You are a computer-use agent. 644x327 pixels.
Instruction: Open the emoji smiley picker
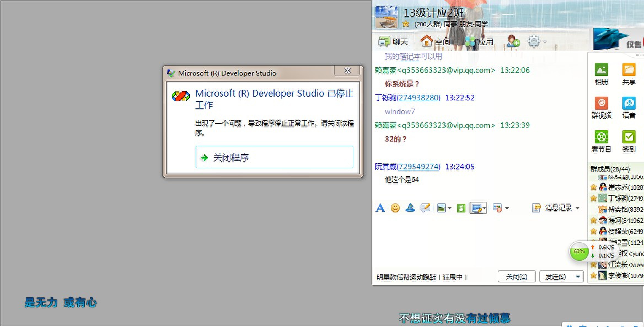tap(395, 208)
